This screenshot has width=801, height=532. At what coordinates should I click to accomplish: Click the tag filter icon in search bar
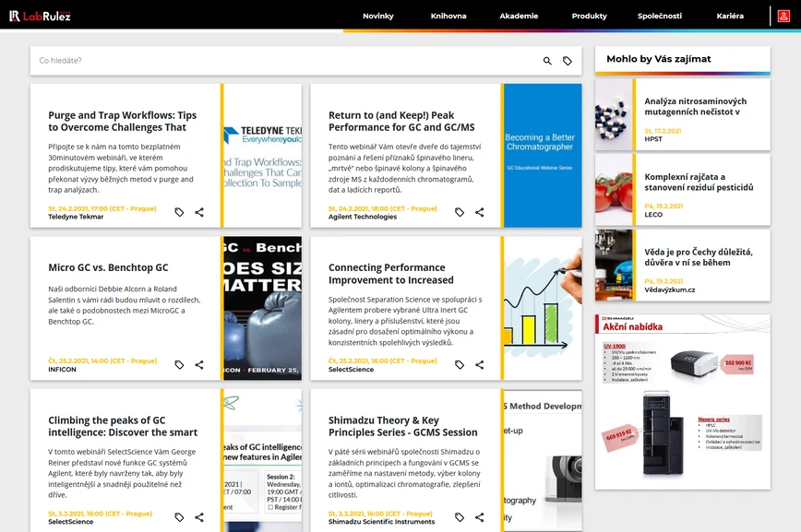point(568,61)
